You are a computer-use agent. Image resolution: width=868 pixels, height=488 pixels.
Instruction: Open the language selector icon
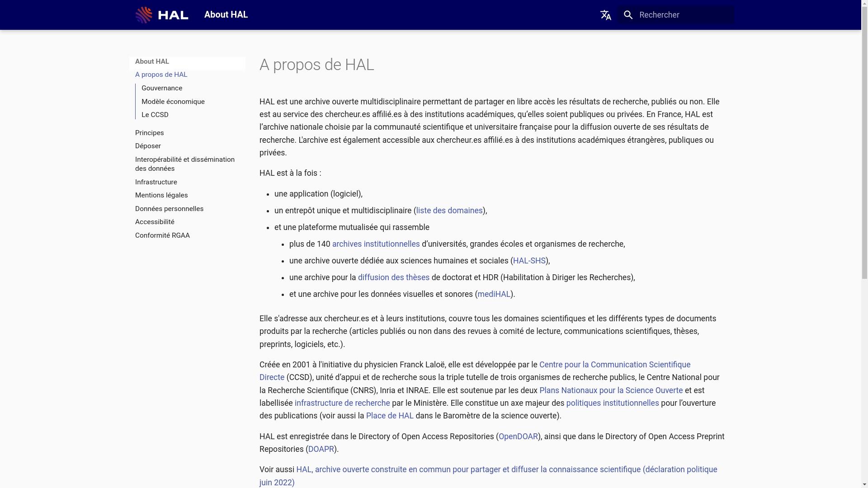tap(606, 15)
